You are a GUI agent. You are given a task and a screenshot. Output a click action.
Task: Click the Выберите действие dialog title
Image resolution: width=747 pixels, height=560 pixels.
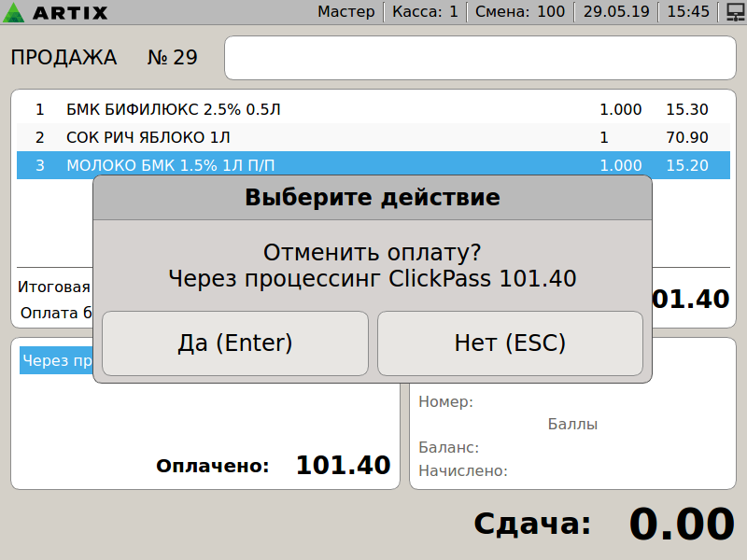(x=372, y=198)
